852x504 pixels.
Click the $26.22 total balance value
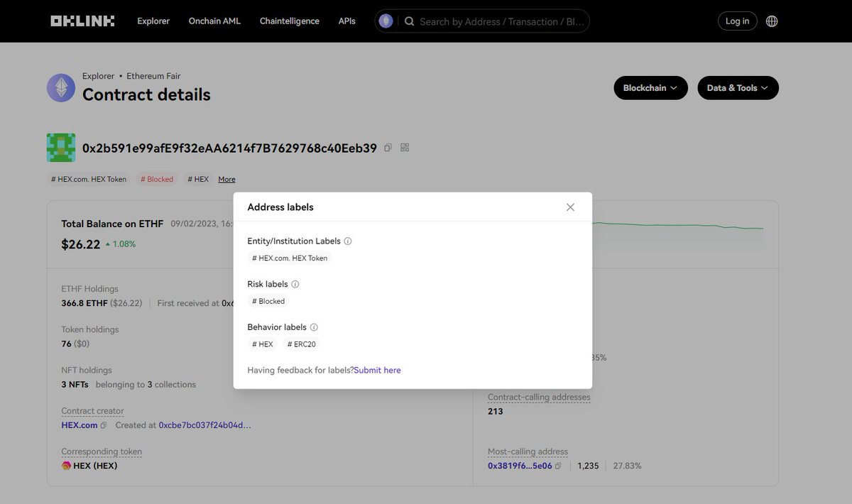point(80,244)
